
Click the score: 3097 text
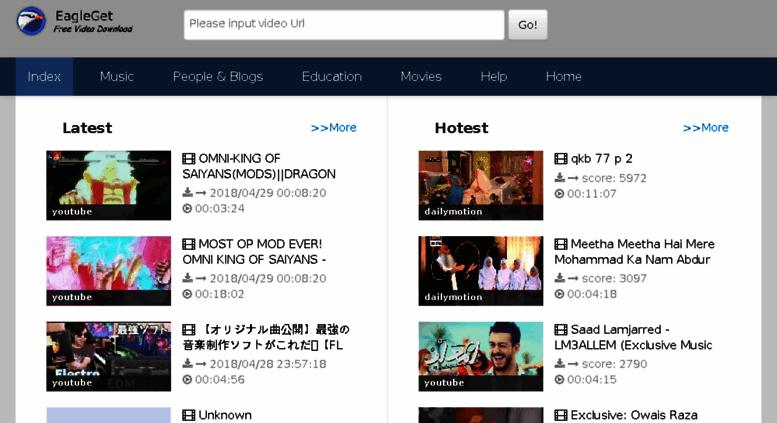click(x=614, y=278)
